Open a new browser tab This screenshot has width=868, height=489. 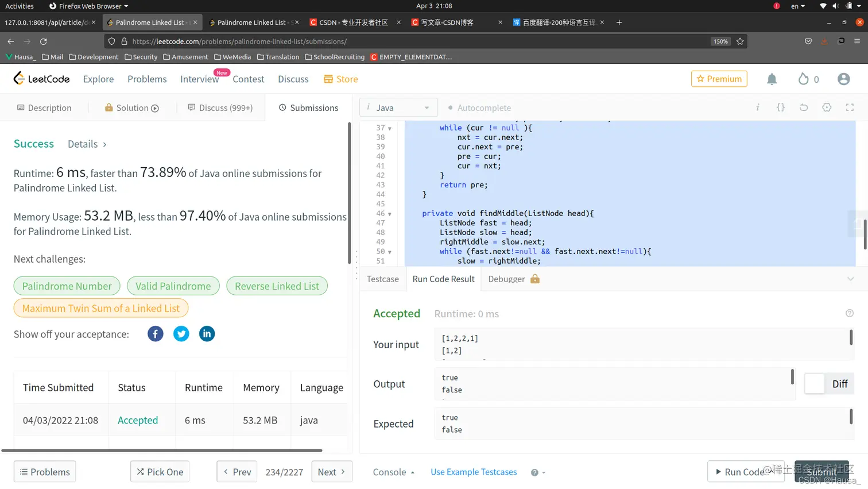619,22
